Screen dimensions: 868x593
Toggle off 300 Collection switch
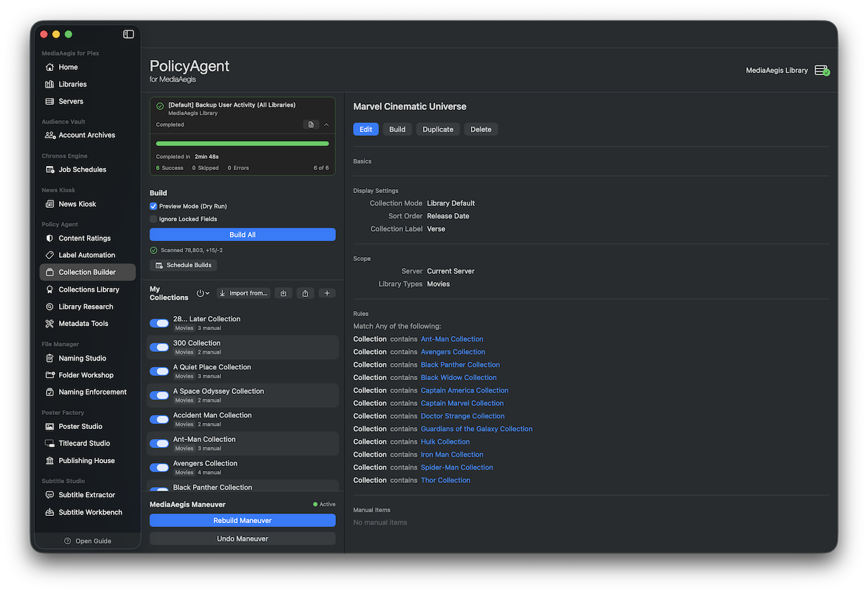click(159, 347)
